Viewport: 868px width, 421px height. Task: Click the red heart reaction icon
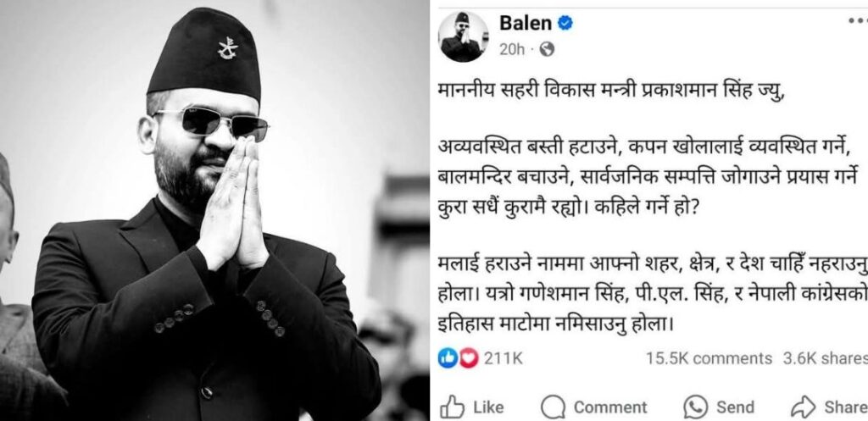(469, 358)
